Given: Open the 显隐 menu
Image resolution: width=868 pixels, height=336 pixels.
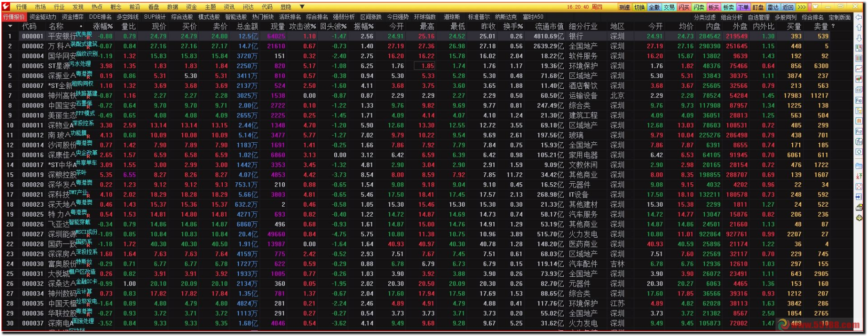Looking at the screenshot, I should pos(286,7).
